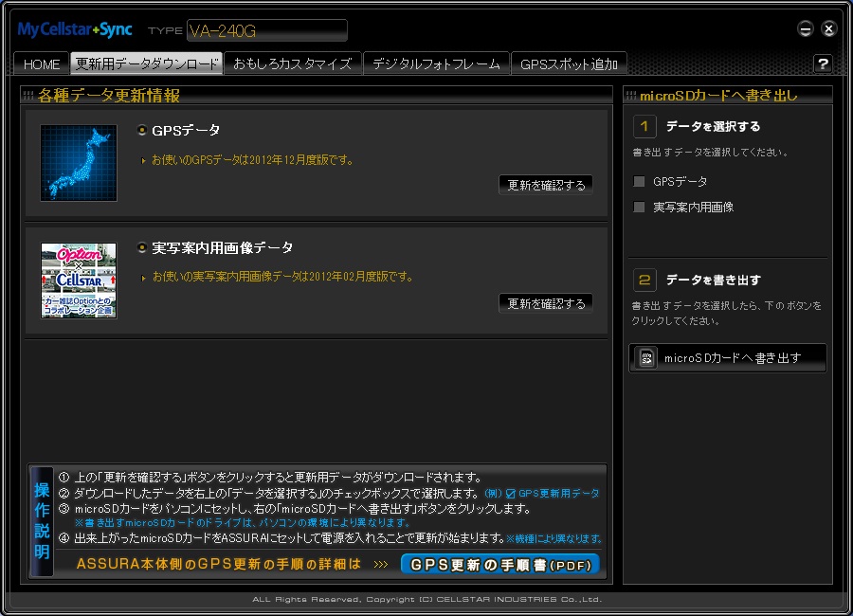Click the ASSURA本体側のGPS更新の手順の詳細は text
The image size is (853, 616).
[x=219, y=564]
